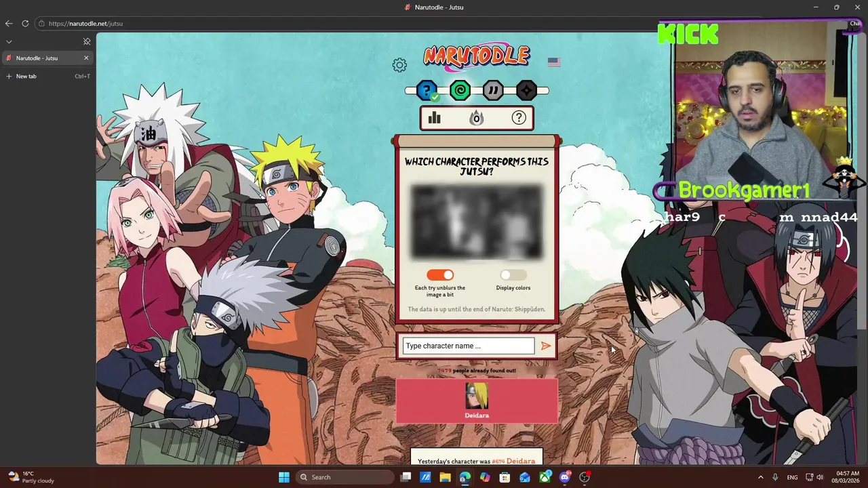Open the grey quotation-mark Quote mode icon
The image size is (868, 488).
pos(493,90)
